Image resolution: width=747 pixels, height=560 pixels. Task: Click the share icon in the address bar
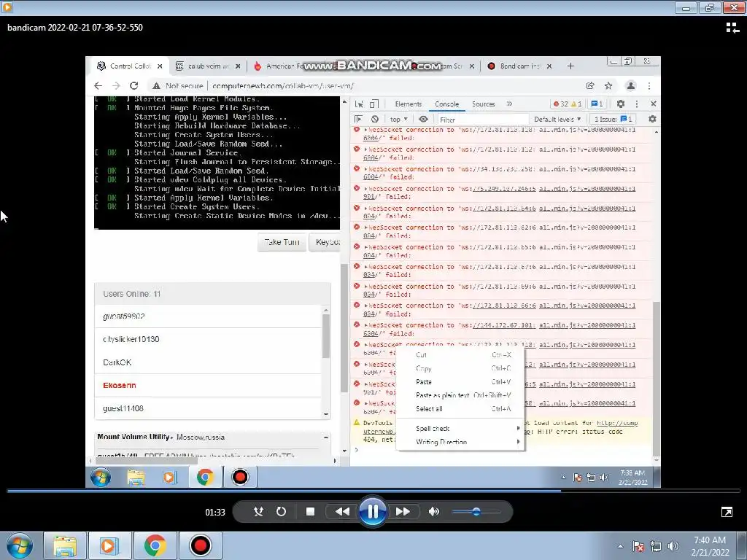coord(590,86)
